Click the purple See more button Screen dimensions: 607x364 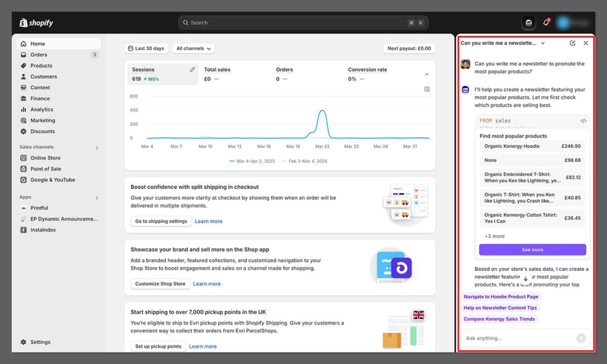coord(532,250)
